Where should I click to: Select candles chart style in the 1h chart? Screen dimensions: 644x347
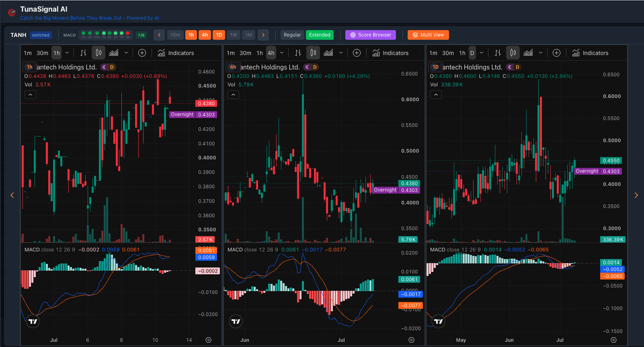click(x=98, y=53)
